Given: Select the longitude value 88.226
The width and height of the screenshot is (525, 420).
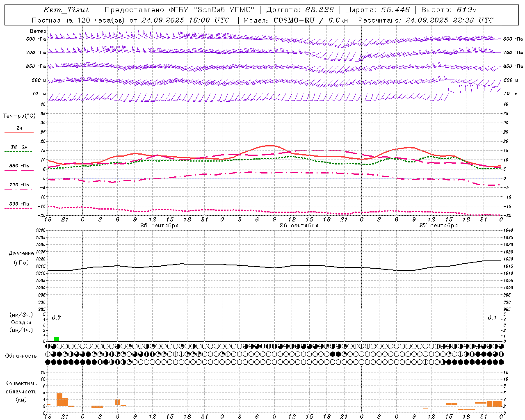Looking at the screenshot, I should pos(320,10).
